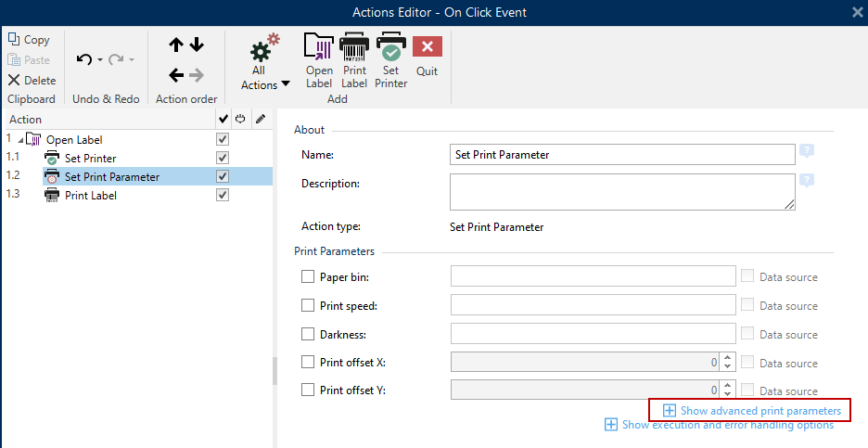Enable the Darkness parameter checkbox

[308, 334]
